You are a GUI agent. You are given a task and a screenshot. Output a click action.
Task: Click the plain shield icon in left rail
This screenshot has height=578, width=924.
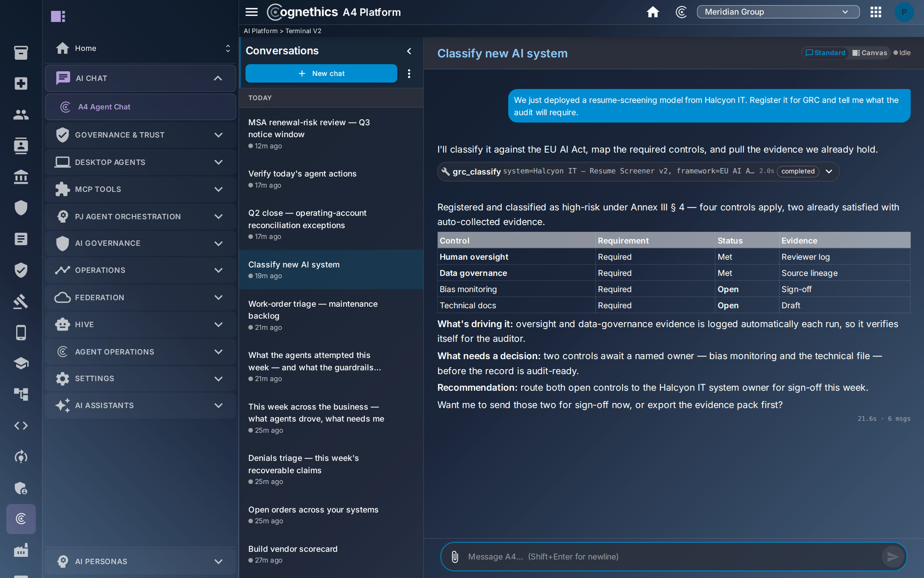tap(21, 208)
